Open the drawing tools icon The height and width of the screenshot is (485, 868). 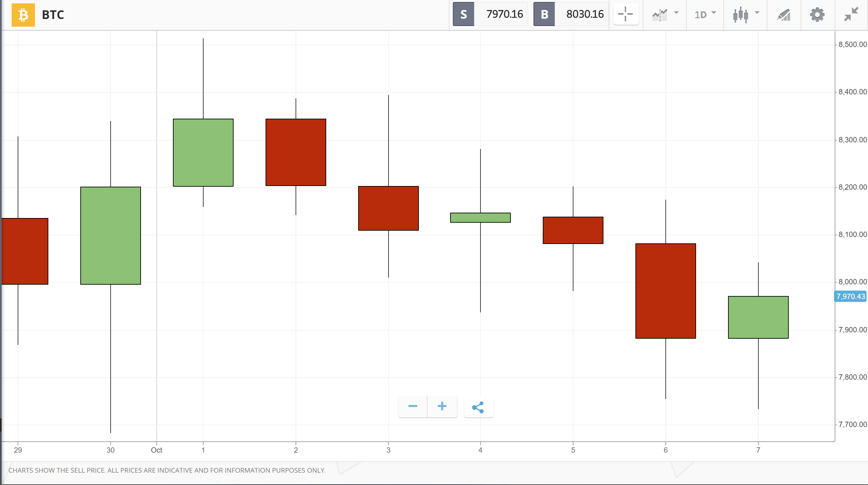pyautogui.click(x=784, y=15)
